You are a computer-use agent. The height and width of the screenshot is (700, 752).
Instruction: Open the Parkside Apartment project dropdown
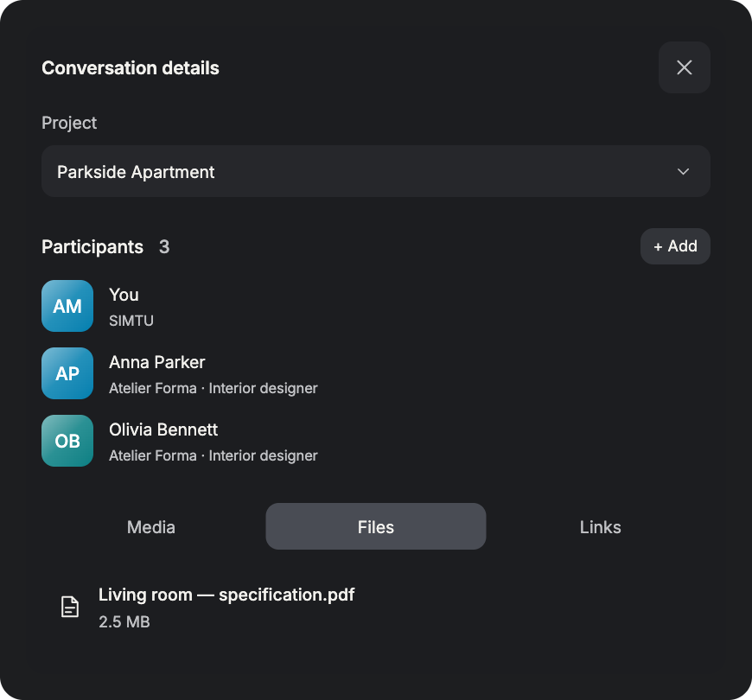375,171
